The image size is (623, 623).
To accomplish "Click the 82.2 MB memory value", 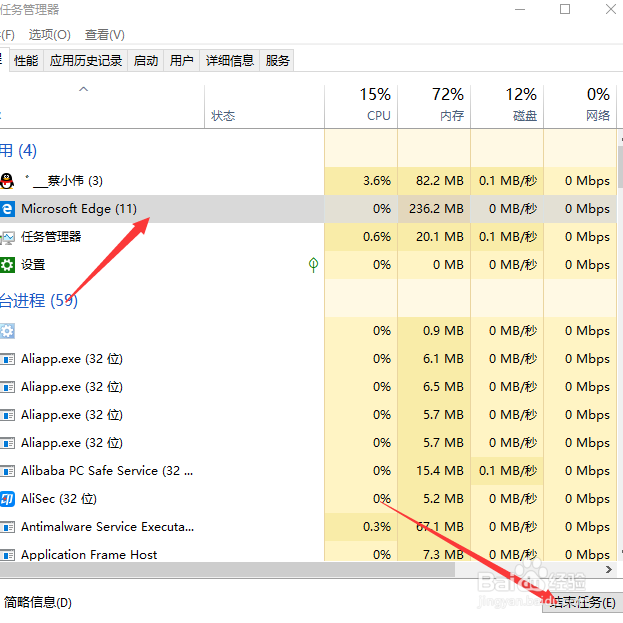I will [x=440, y=181].
